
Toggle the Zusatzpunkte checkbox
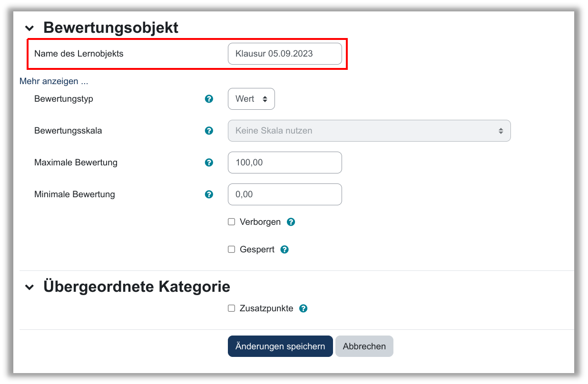click(x=232, y=308)
